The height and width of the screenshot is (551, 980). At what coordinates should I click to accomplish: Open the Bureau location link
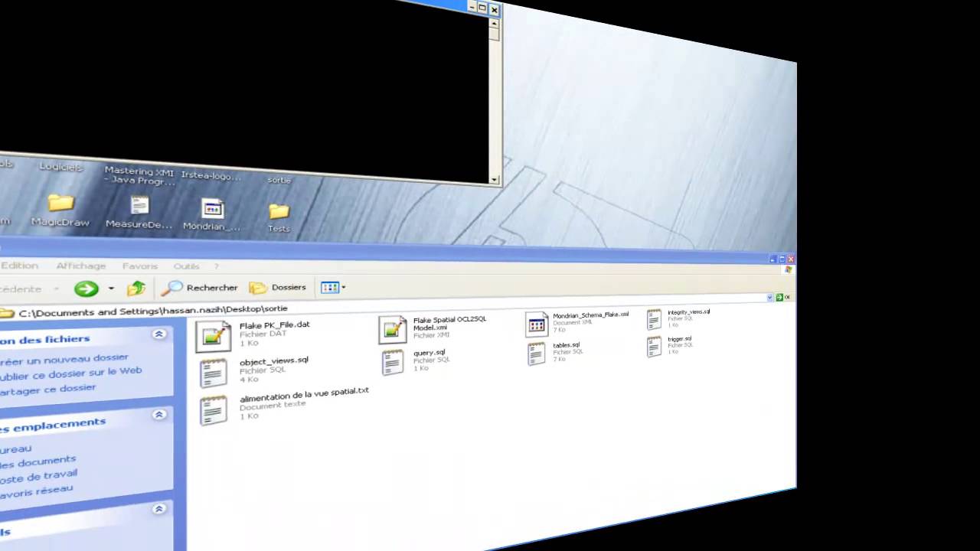(x=15, y=449)
